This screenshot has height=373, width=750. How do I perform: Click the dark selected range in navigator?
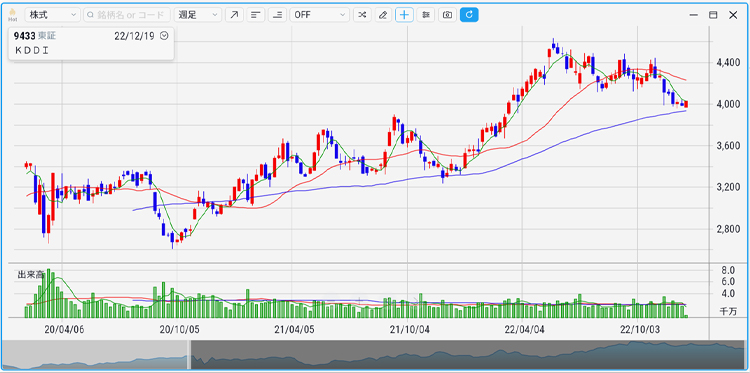[467, 355]
